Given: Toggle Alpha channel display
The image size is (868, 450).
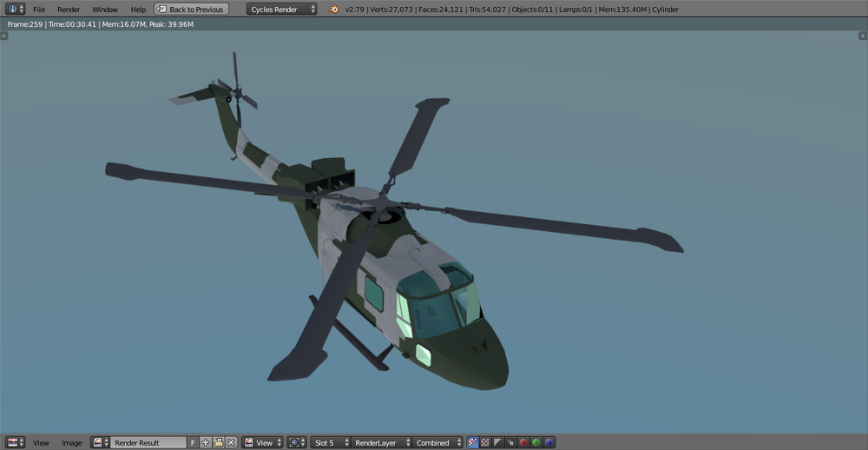Looking at the screenshot, I should (498, 442).
